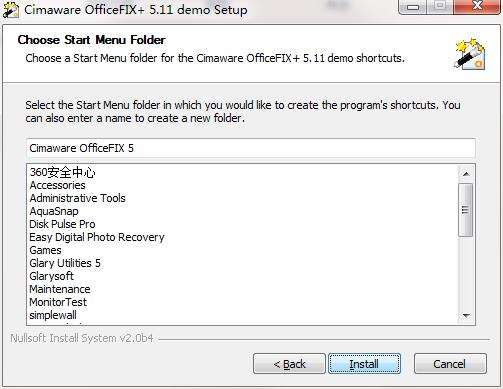Viewport: 503px width, 389px height.
Task: Choose the Games folder
Action: [x=45, y=250]
